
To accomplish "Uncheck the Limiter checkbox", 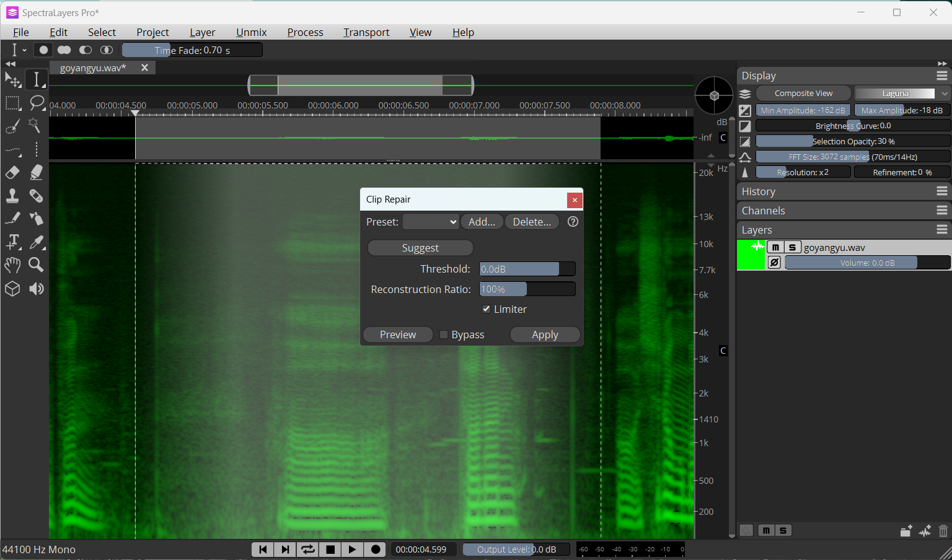I will [487, 309].
